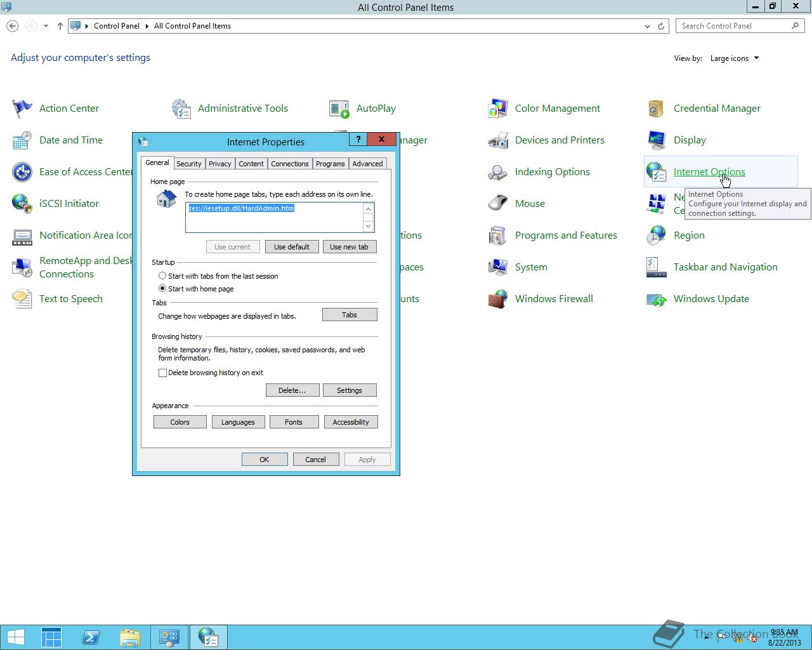812x650 pixels.
Task: Open the Accessibility button
Action: click(351, 422)
